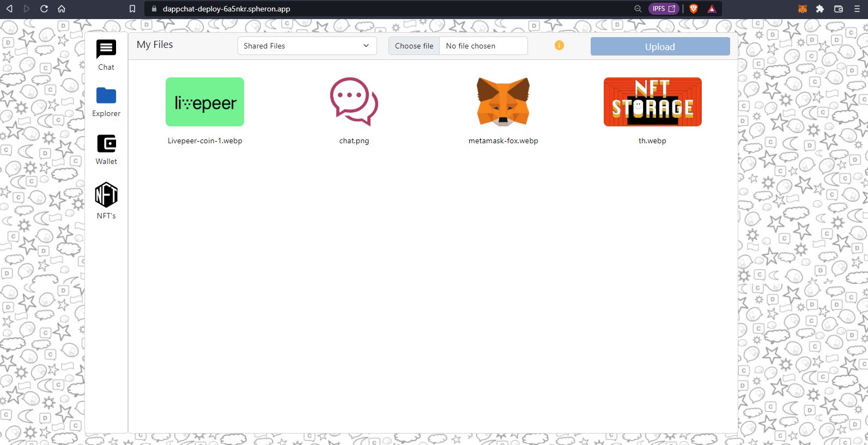The height and width of the screenshot is (445, 868).
Task: Go to browser home page
Action: (x=62, y=9)
